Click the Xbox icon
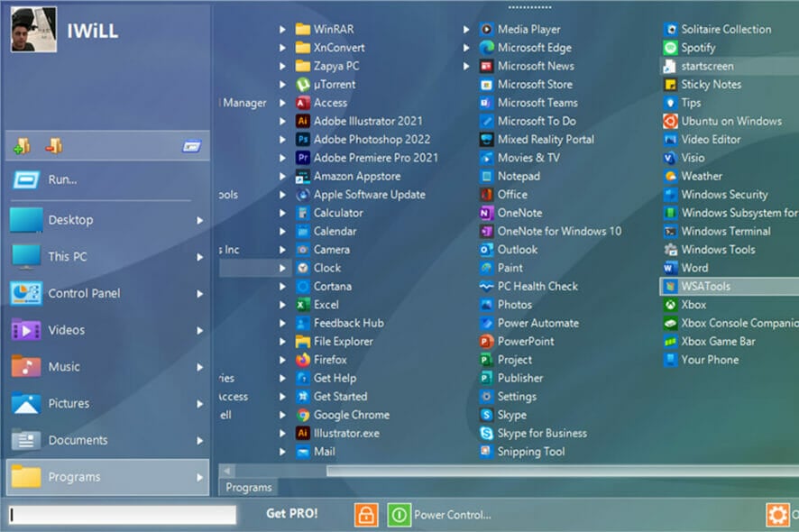Screen dimensions: 799x532 (670, 305)
